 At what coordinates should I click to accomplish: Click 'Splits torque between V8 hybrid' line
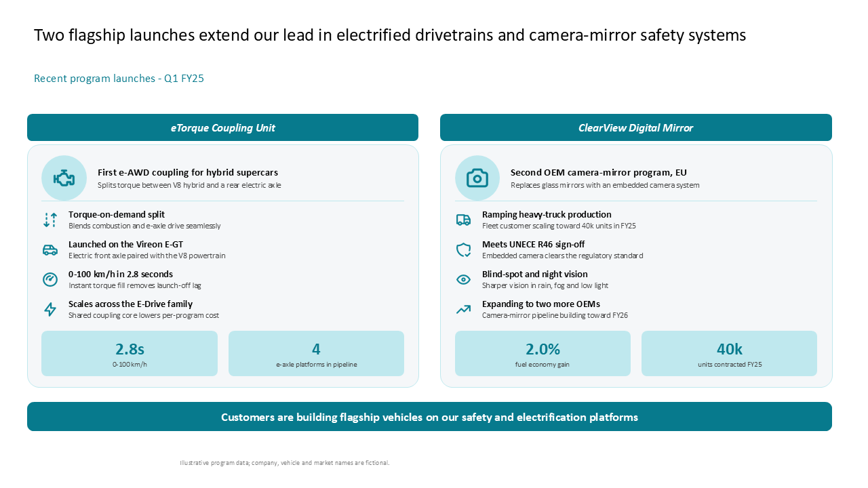point(189,185)
